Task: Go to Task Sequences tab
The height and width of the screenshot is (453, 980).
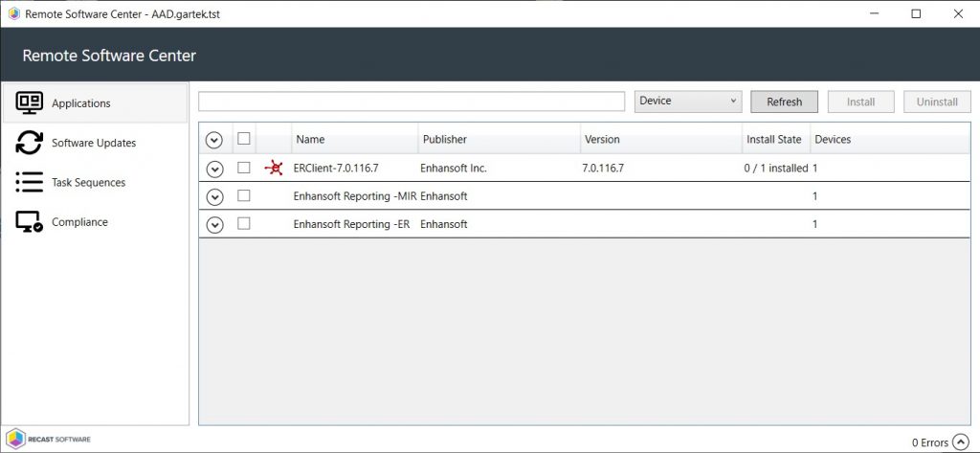Action: (x=94, y=182)
